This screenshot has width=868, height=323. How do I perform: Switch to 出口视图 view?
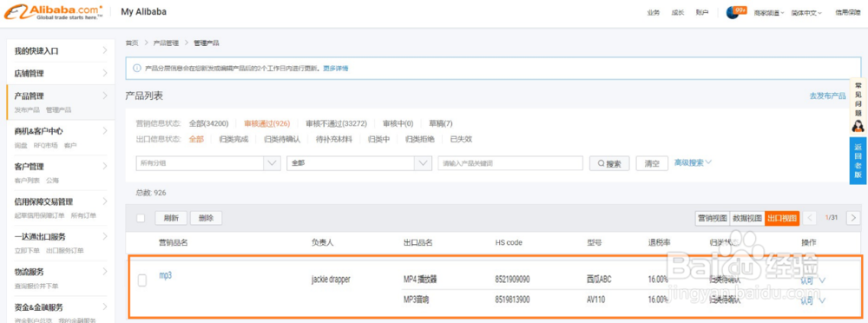point(782,218)
